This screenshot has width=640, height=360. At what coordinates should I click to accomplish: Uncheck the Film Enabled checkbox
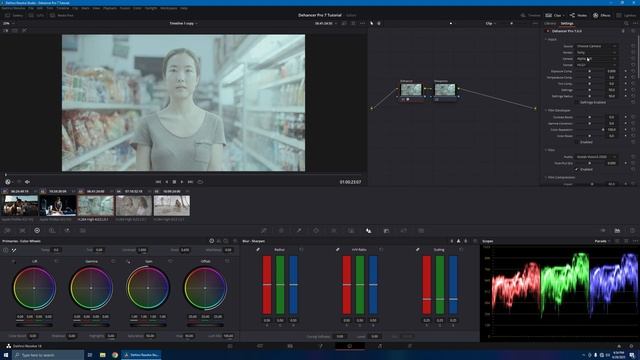click(577, 169)
